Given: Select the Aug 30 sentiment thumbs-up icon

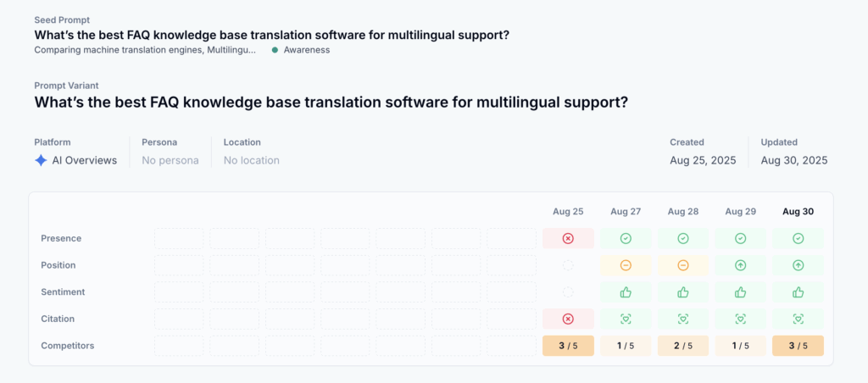Looking at the screenshot, I should pos(798,291).
